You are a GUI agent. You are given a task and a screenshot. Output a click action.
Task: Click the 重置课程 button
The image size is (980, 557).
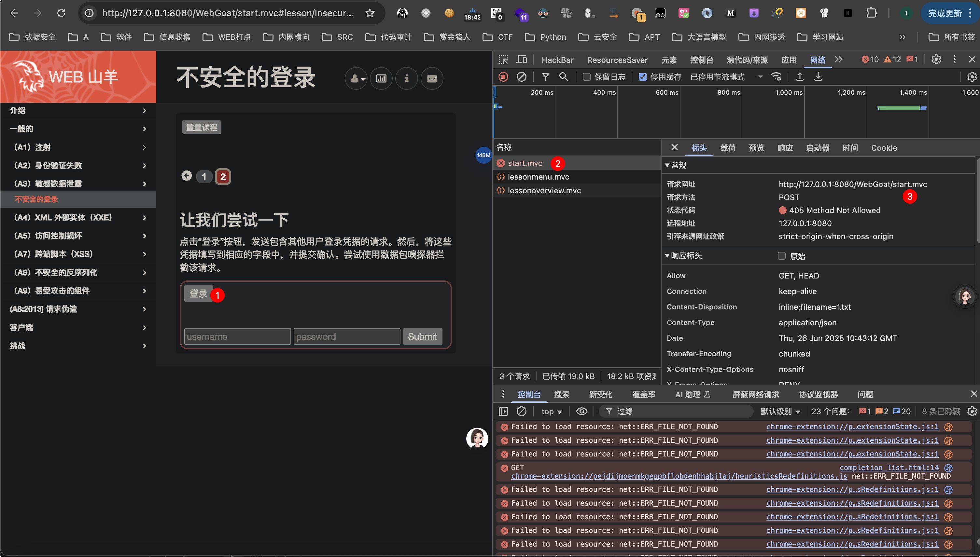pos(202,128)
